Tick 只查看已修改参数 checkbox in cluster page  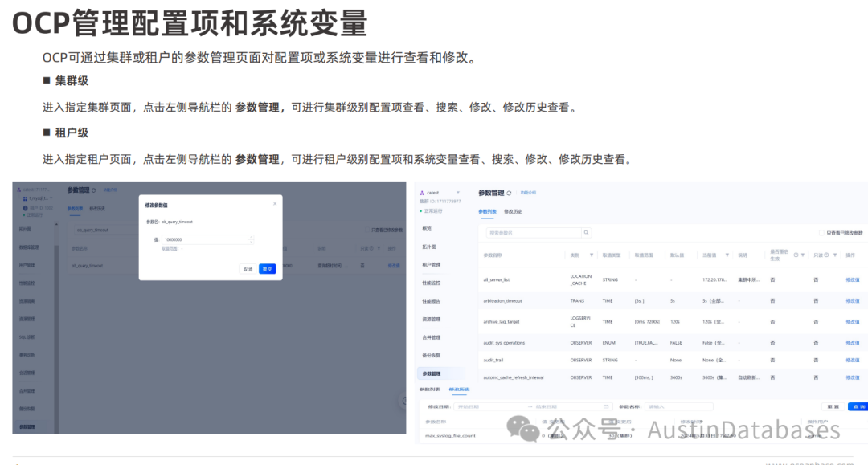[x=821, y=233]
